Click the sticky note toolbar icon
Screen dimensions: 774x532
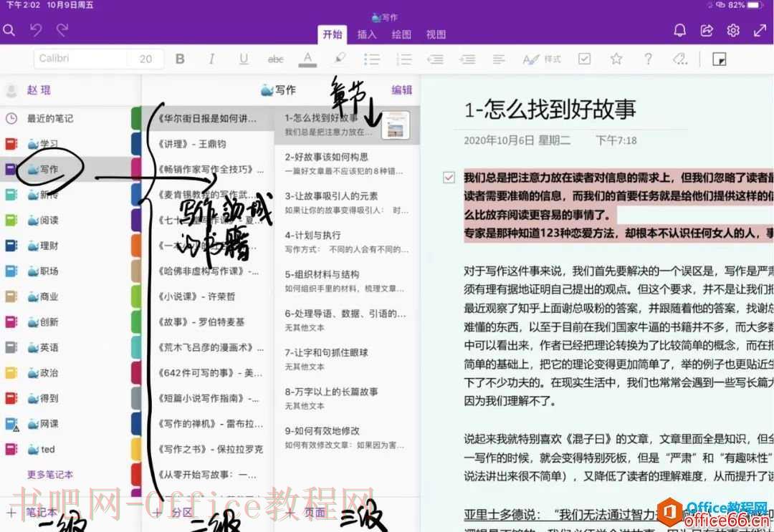click(720, 59)
